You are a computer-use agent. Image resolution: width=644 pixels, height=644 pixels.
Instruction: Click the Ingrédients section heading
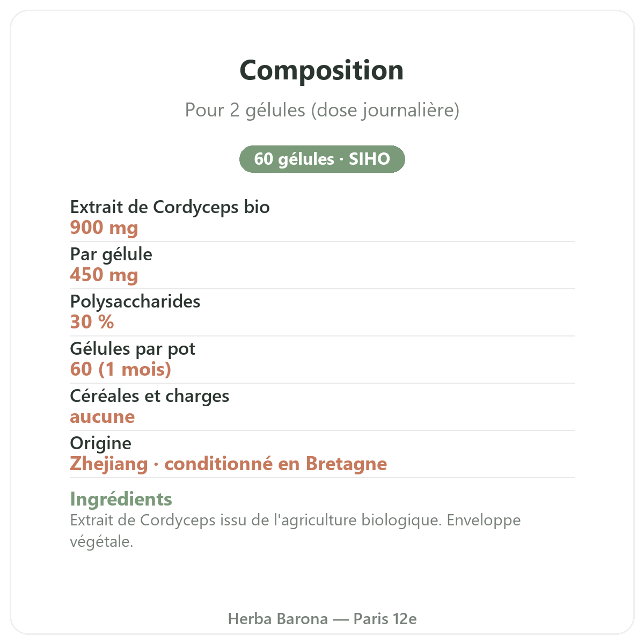[121, 499]
